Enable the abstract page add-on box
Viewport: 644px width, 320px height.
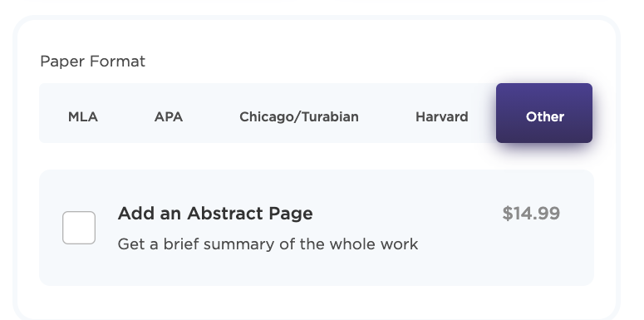pyautogui.click(x=79, y=228)
